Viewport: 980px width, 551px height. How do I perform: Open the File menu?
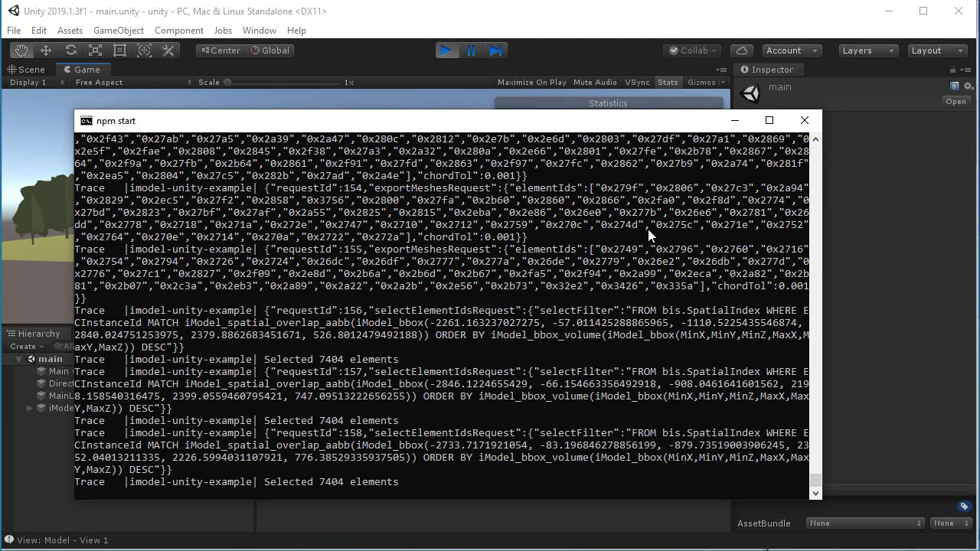(14, 31)
